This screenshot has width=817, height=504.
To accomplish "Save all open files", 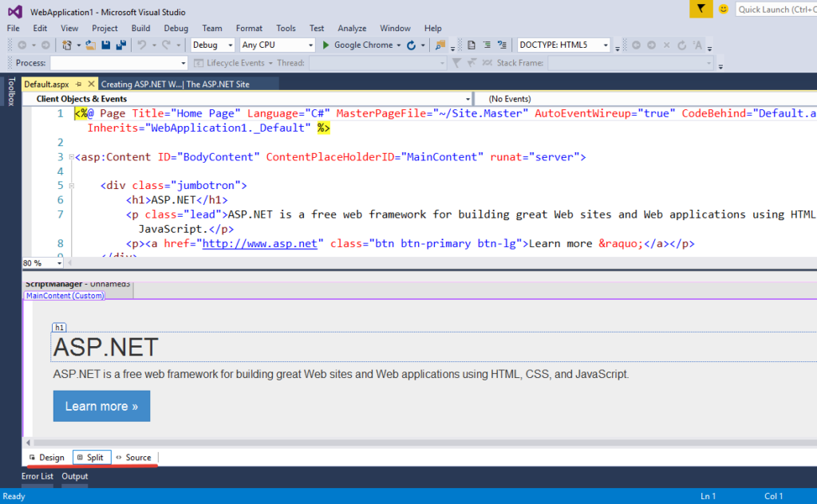I will pyautogui.click(x=121, y=45).
